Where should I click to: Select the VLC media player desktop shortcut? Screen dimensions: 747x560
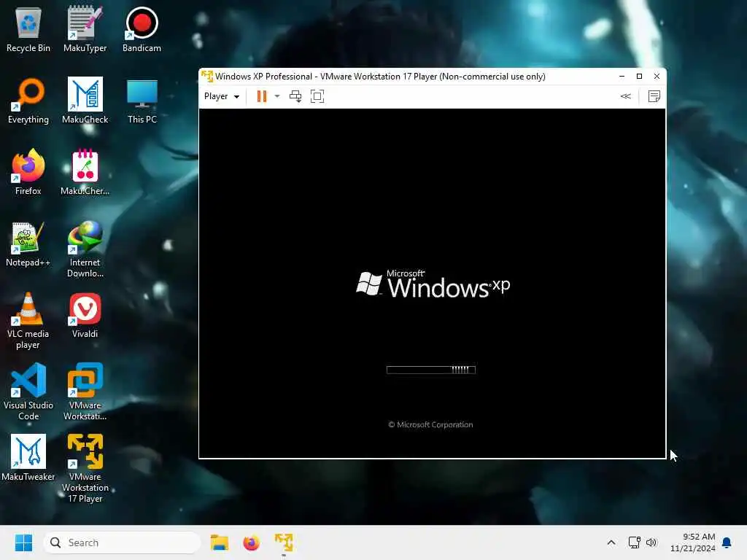click(28, 321)
